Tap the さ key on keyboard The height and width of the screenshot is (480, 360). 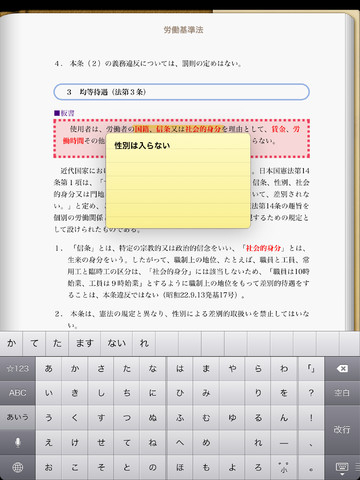pyautogui.click(x=101, y=368)
